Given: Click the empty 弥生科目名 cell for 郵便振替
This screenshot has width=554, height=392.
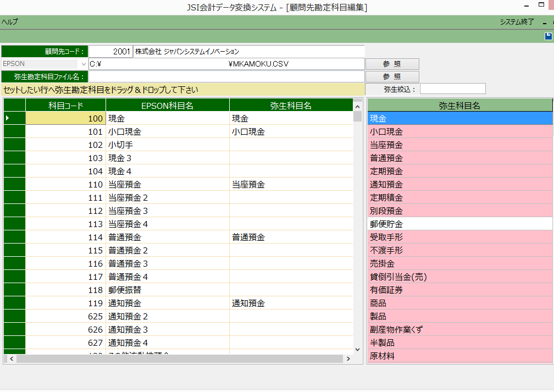Looking at the screenshot, I should pos(290,290).
